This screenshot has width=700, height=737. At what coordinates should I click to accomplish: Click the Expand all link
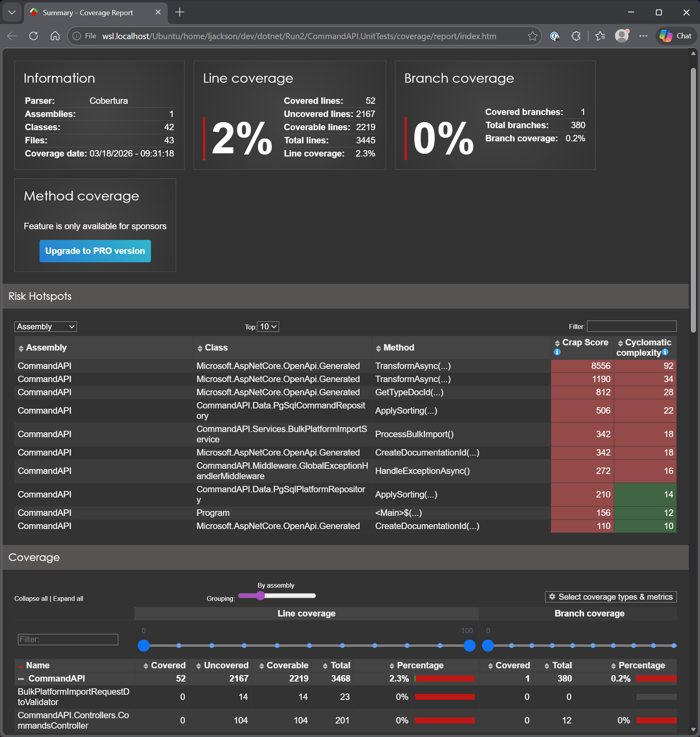68,598
